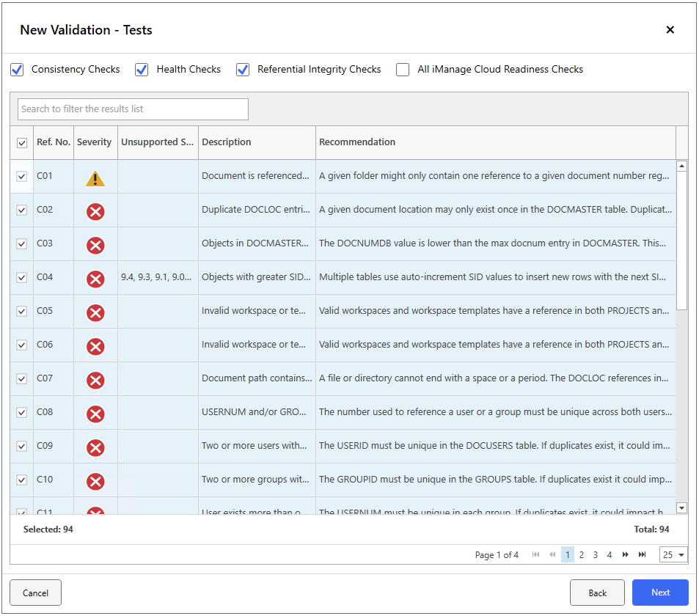Click the scrollbar down arrow on the results list
Viewport: 699px width, 616px height.
coord(681,507)
